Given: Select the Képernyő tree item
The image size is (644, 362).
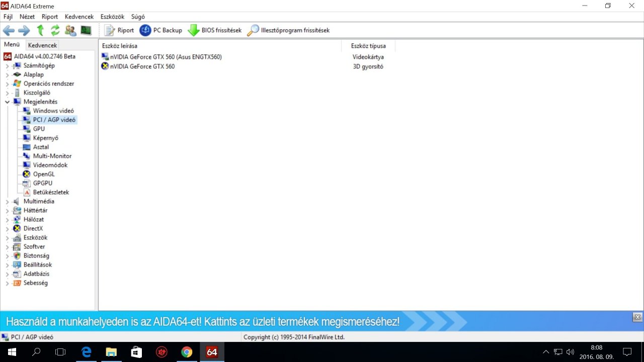Looking at the screenshot, I should click(46, 138).
